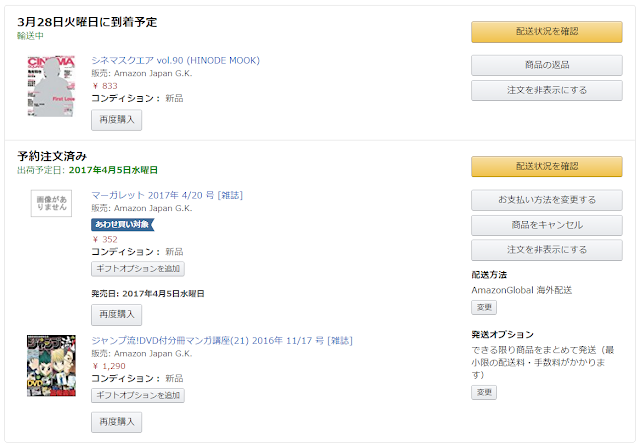Click the 画像がありません placeholder image
This screenshot has width=640, height=448.
coord(52,205)
